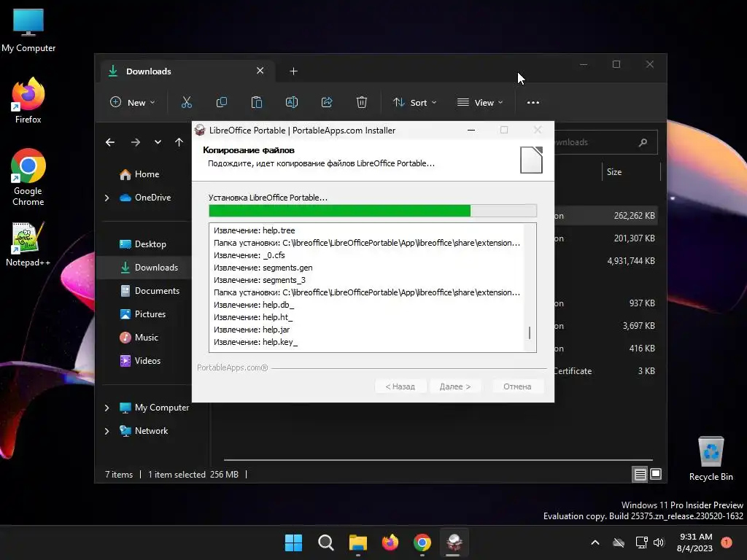
Task: Open the New dropdown in Explorer toolbar
Action: pyautogui.click(x=133, y=102)
